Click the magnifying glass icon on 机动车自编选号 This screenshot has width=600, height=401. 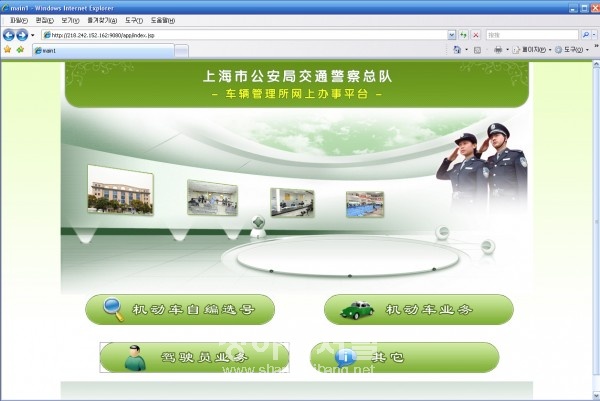click(114, 310)
